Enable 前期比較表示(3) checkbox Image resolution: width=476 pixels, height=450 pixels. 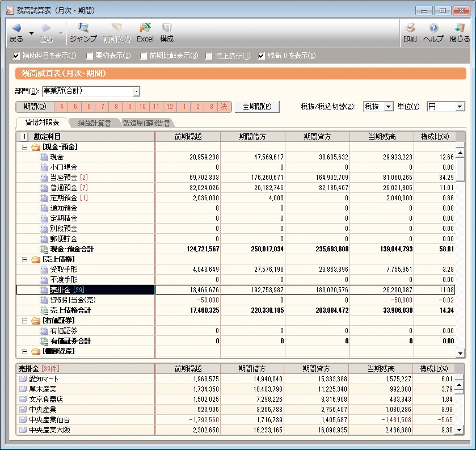point(144,56)
